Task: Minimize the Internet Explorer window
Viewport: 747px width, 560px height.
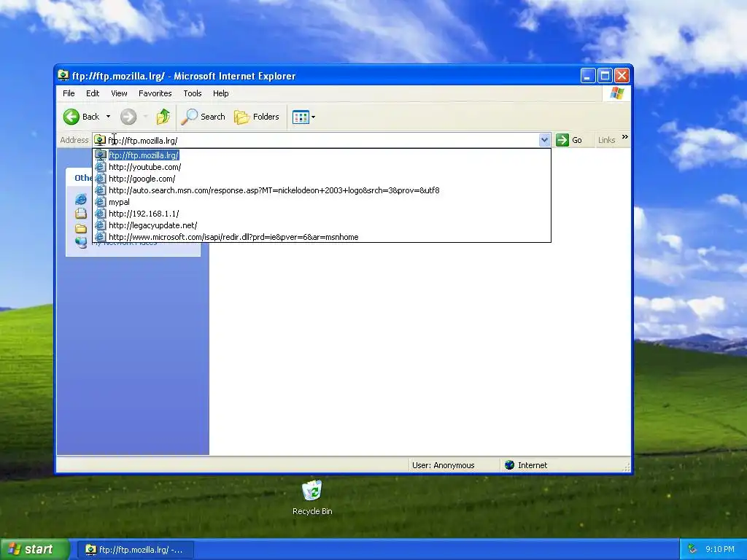Action: (x=588, y=76)
